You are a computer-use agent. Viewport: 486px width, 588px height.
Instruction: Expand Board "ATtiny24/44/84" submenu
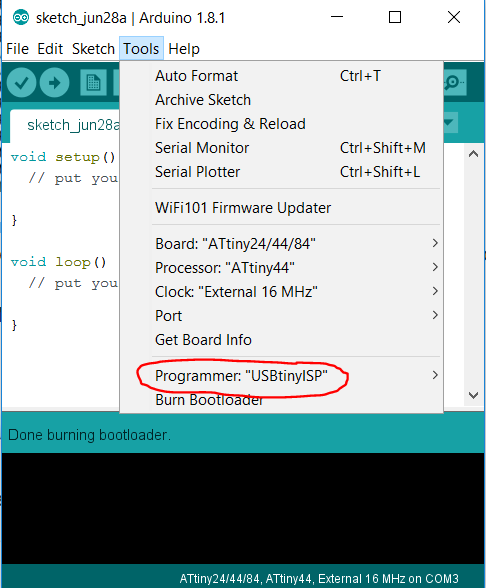[281, 244]
